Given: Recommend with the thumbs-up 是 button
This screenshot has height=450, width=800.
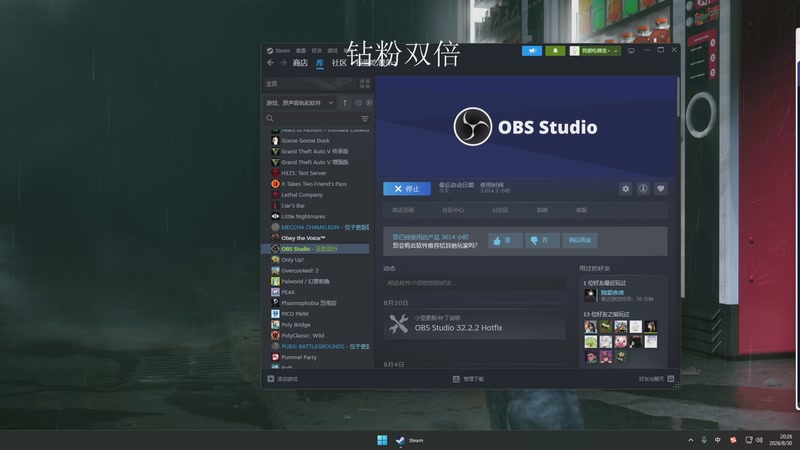Looking at the screenshot, I should 505,240.
